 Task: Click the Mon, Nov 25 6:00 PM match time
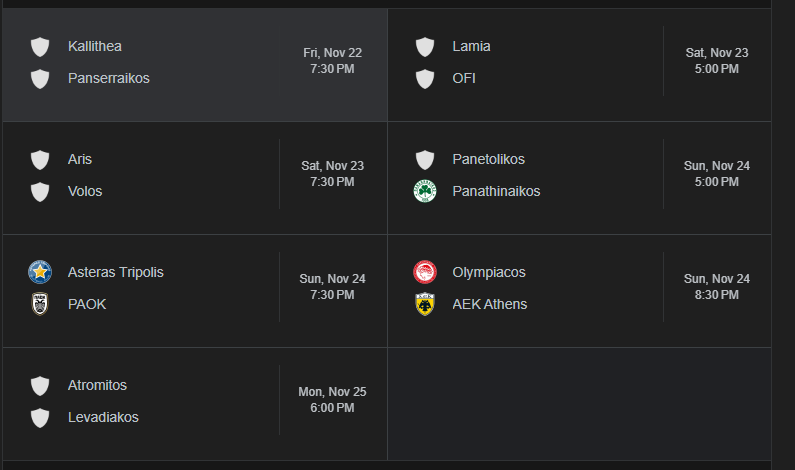coord(333,400)
